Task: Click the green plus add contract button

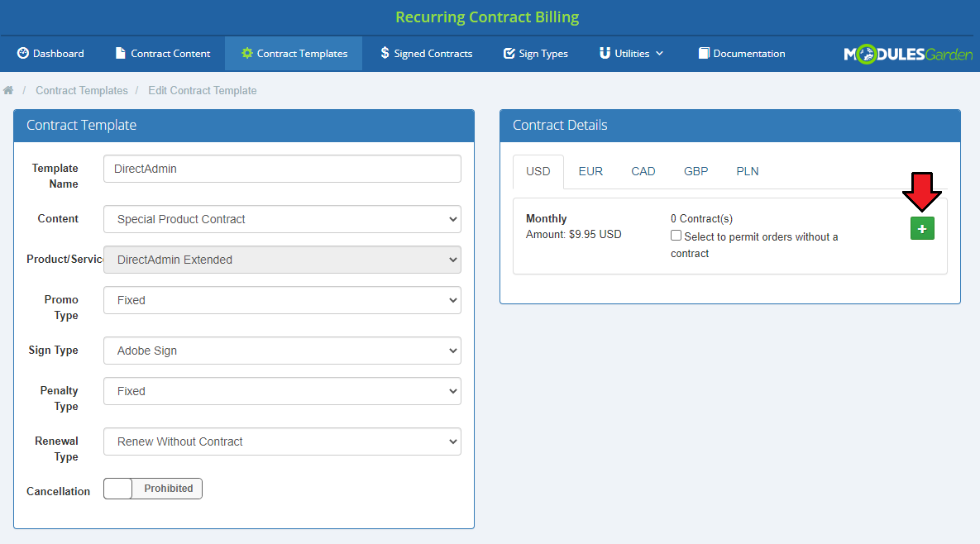Action: [922, 228]
